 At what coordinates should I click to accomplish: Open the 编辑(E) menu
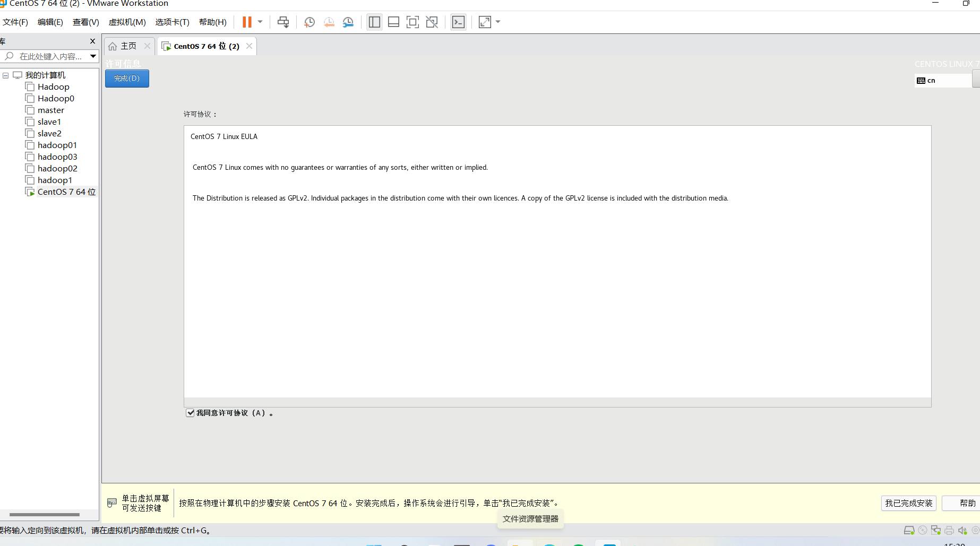(50, 22)
